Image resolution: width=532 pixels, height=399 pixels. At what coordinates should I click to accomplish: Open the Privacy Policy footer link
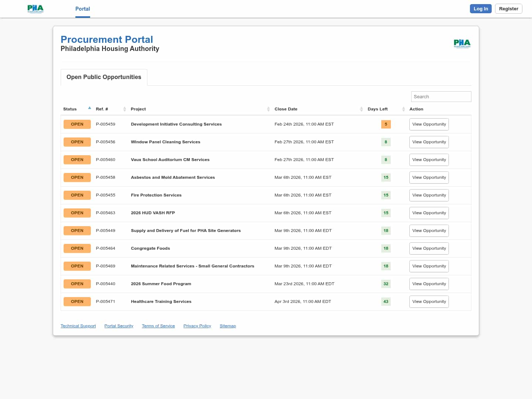click(x=197, y=326)
